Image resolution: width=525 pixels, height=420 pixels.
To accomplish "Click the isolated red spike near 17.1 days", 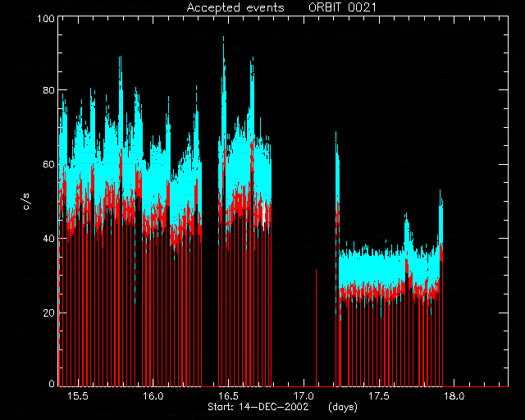I will coord(316,328).
